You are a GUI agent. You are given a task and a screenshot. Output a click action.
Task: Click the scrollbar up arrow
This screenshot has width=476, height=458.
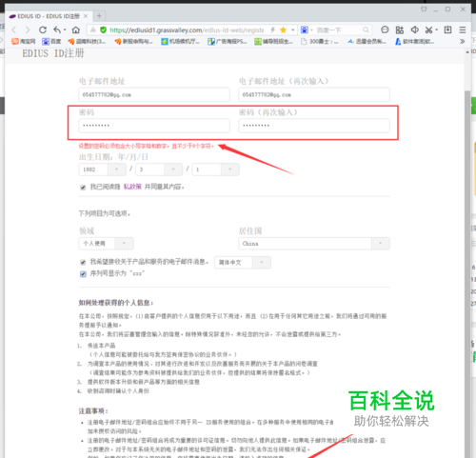(x=467, y=52)
